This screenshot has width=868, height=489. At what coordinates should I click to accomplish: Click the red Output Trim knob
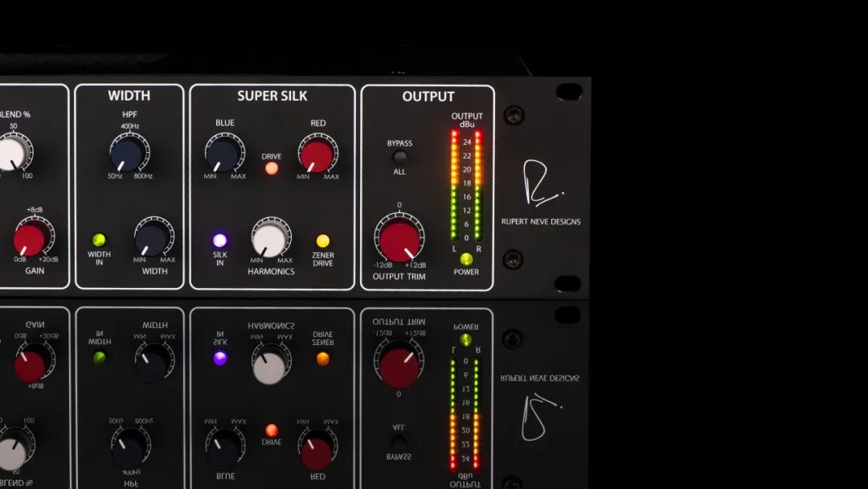click(x=399, y=240)
